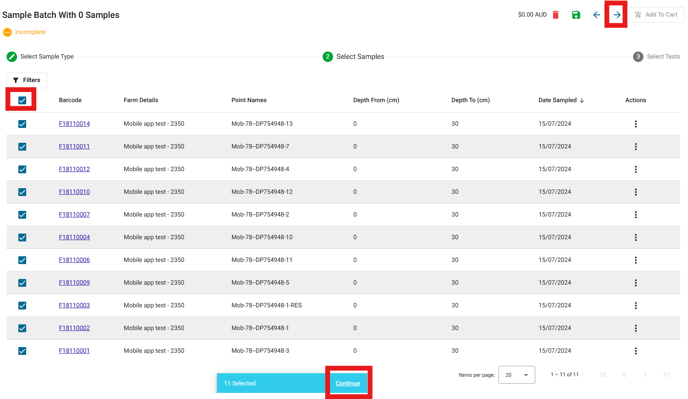The image size is (688, 399).
Task: Click the Point Names column header
Action: (x=249, y=100)
